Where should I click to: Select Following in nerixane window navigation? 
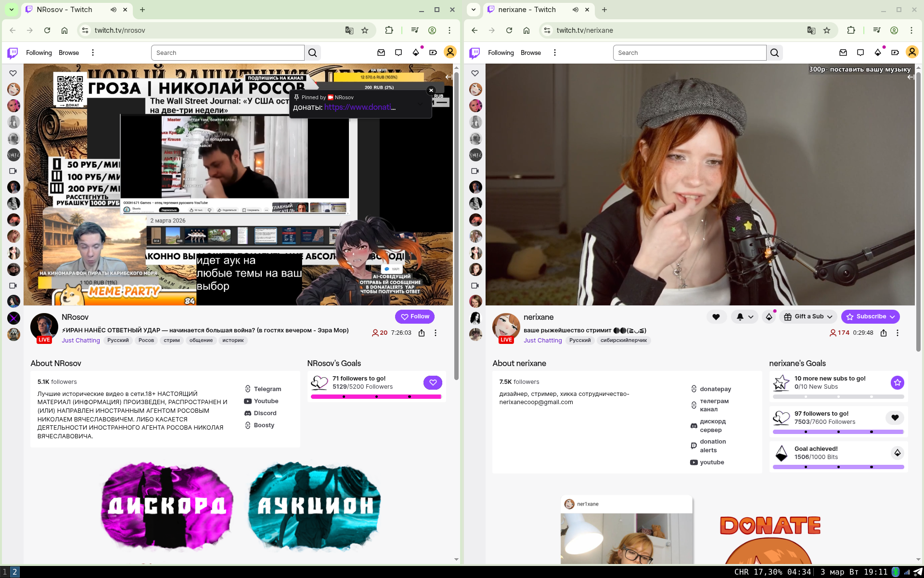500,53
